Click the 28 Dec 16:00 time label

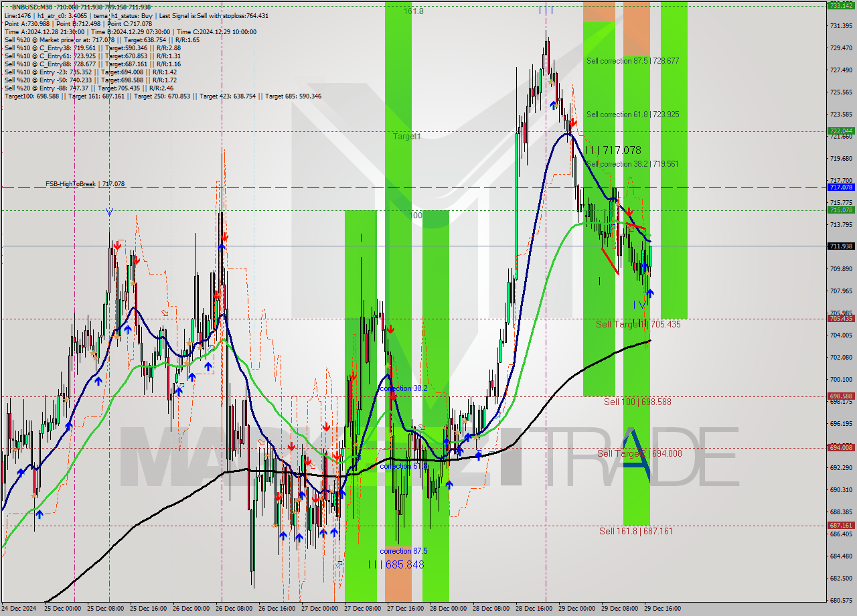[x=534, y=609]
